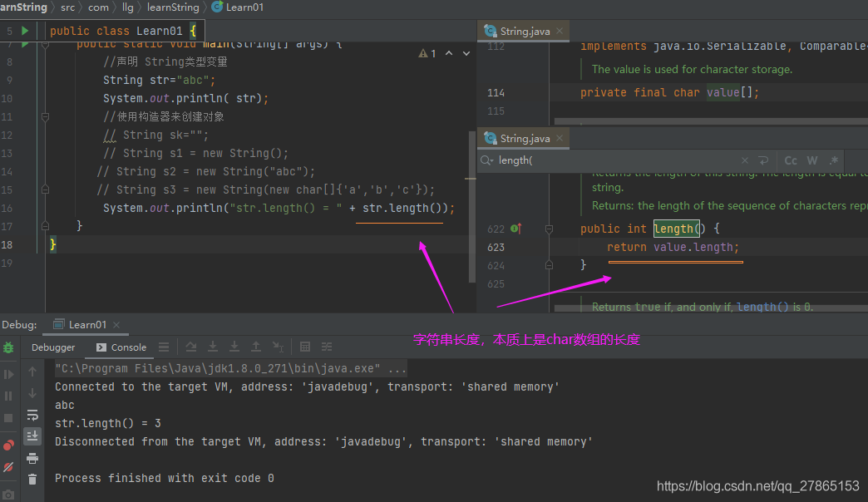Screen dimensions: 868x502
Task: Click the green Rerun debug session icon
Action: click(8, 347)
